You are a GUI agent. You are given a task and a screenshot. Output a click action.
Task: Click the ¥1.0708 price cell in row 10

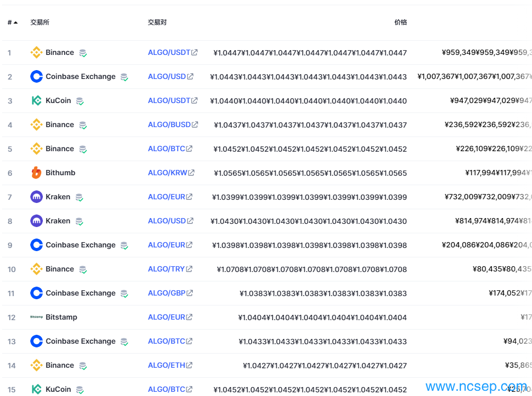click(312, 269)
